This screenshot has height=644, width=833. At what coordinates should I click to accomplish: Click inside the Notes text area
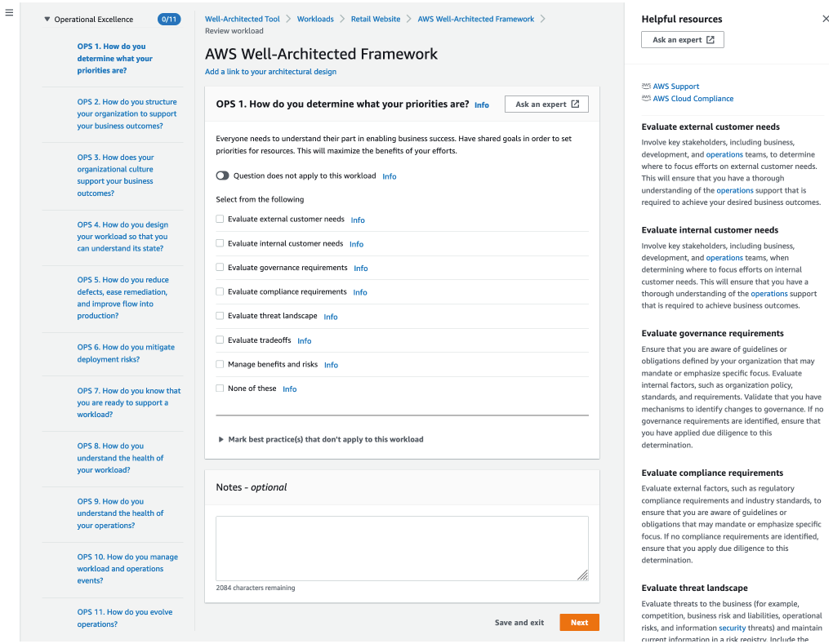(x=401, y=547)
